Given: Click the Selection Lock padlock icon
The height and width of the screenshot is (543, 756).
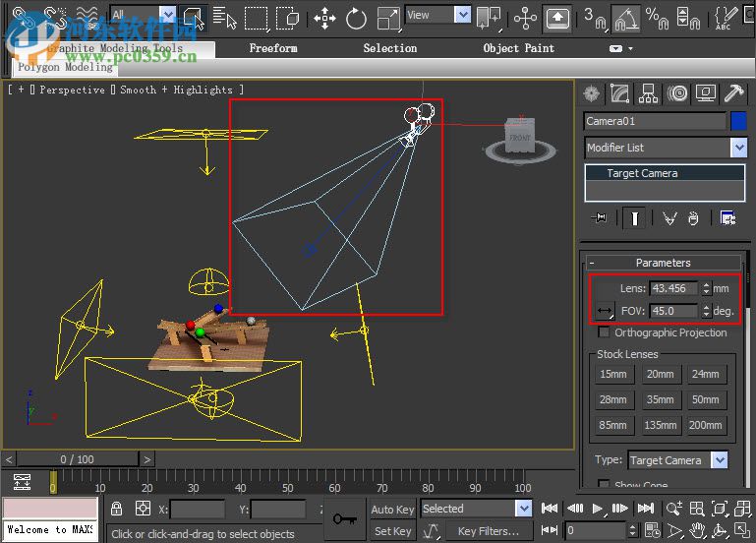Looking at the screenshot, I should point(117,509).
